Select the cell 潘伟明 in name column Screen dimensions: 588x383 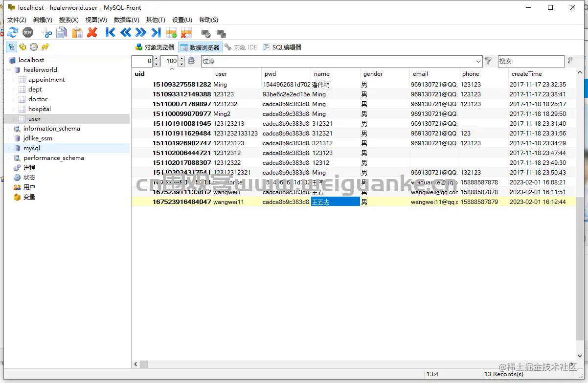(x=336, y=85)
